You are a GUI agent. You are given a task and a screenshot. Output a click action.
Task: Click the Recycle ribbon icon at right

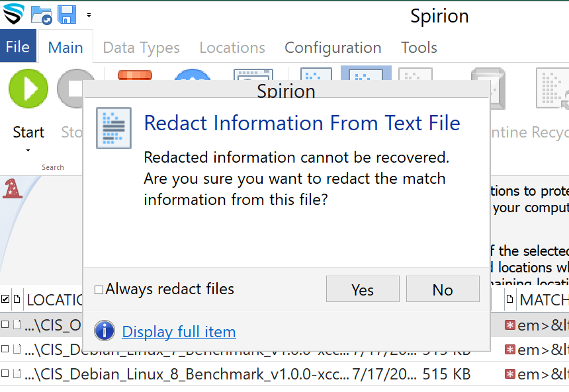[553, 89]
